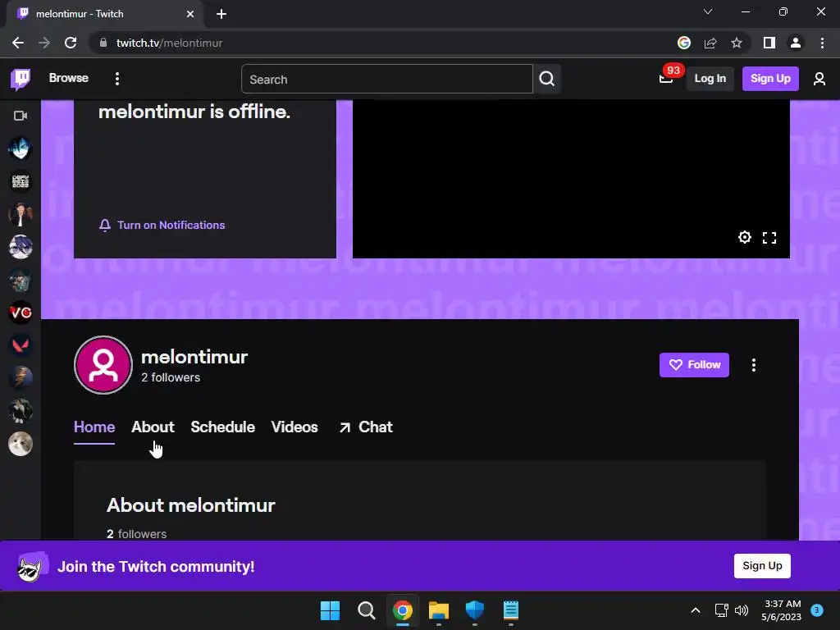Open the VG channel avatar in the sidebar

coord(21,313)
